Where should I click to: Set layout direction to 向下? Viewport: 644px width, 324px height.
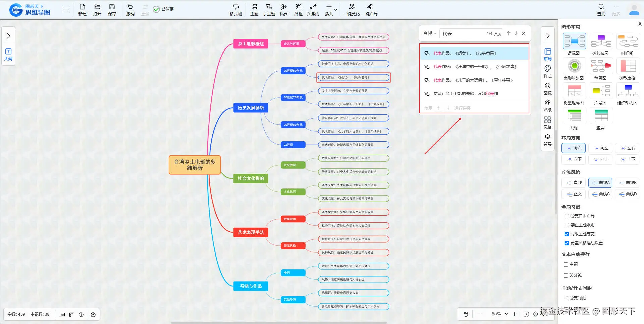coord(574,159)
